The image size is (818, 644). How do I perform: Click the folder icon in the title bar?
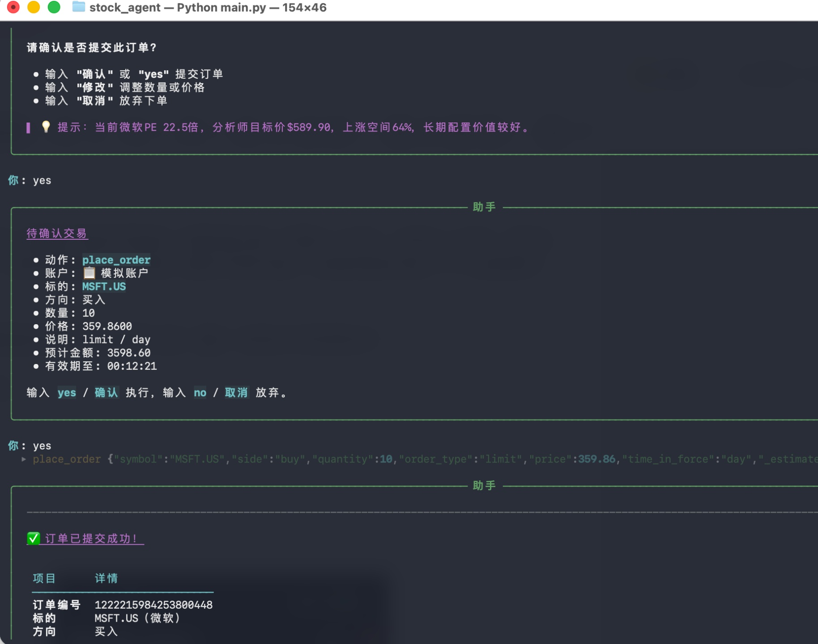[78, 7]
